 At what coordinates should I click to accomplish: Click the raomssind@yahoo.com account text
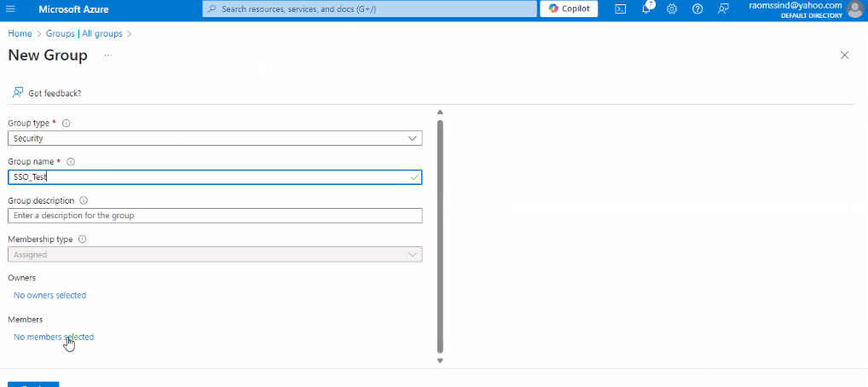[x=796, y=5]
